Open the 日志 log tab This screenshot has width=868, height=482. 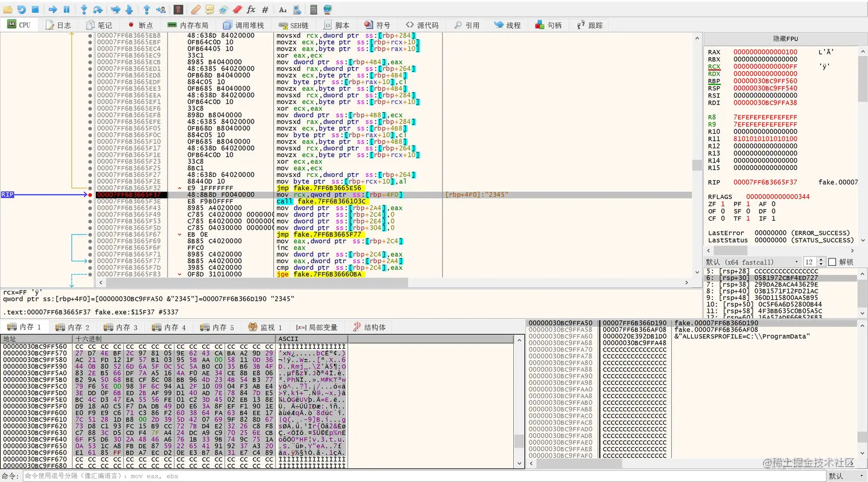click(x=58, y=25)
